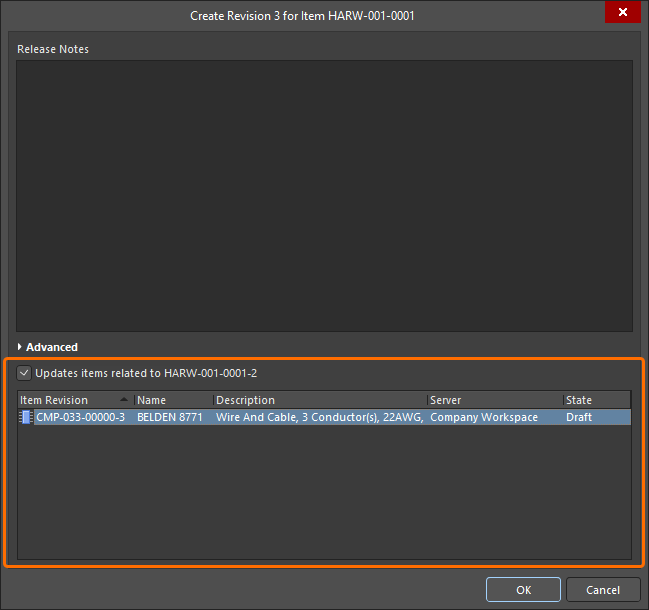Click the Description column header
This screenshot has height=610, width=649.
pos(320,400)
